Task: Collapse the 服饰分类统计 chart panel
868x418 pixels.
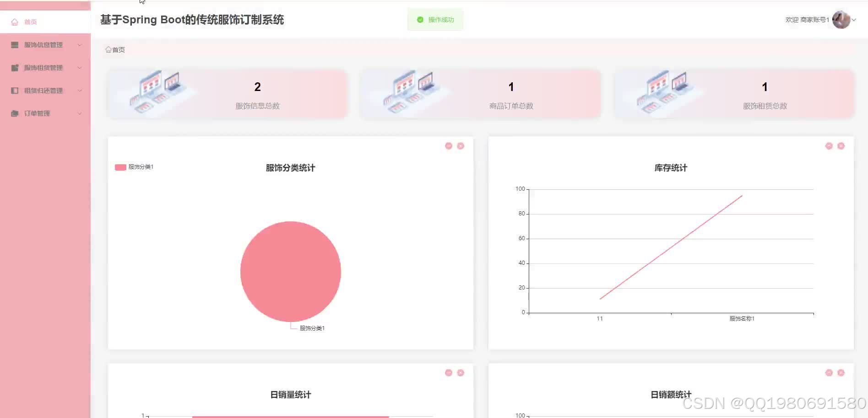Action: click(448, 145)
